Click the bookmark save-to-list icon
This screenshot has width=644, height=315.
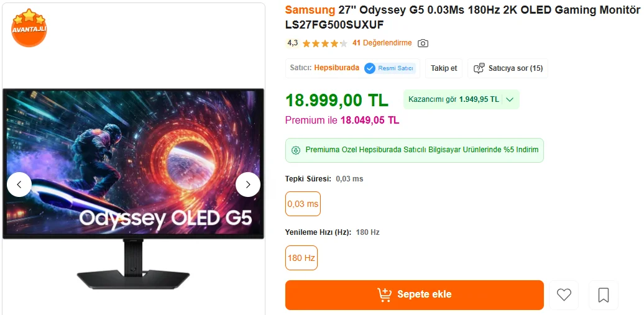point(604,295)
